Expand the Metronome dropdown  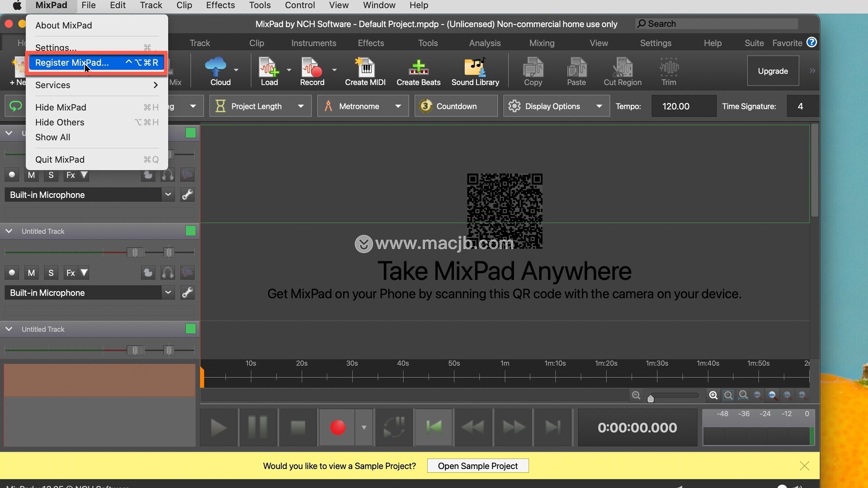(x=398, y=107)
